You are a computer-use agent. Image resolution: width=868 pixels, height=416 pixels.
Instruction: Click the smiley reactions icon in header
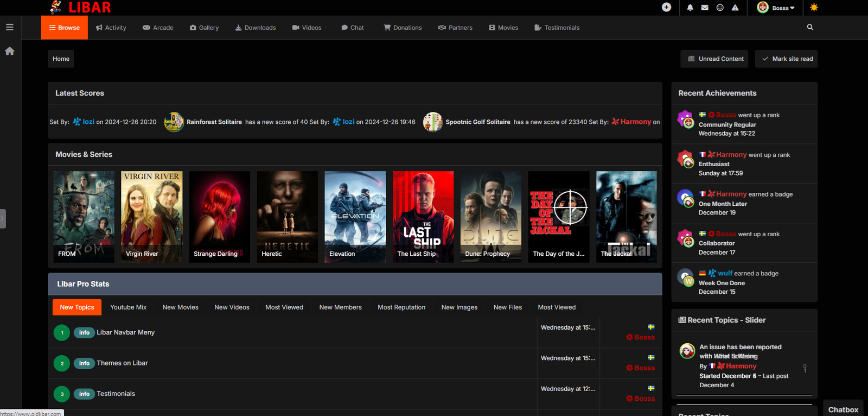tap(720, 8)
